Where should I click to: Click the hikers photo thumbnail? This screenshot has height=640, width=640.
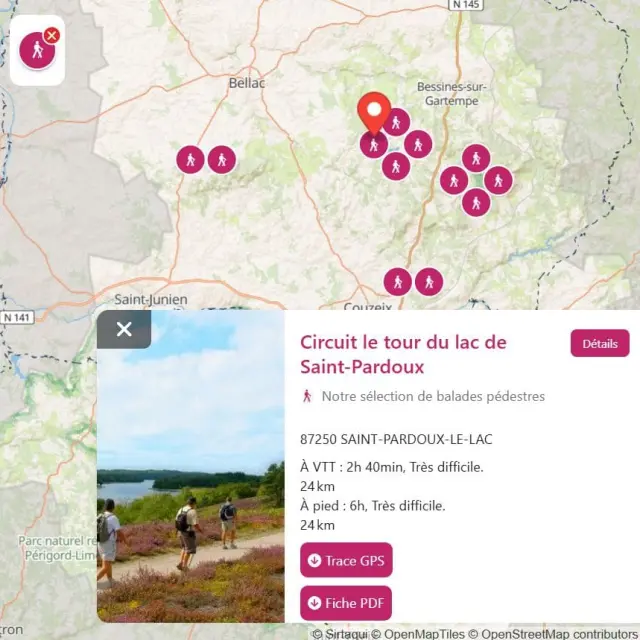click(190, 466)
